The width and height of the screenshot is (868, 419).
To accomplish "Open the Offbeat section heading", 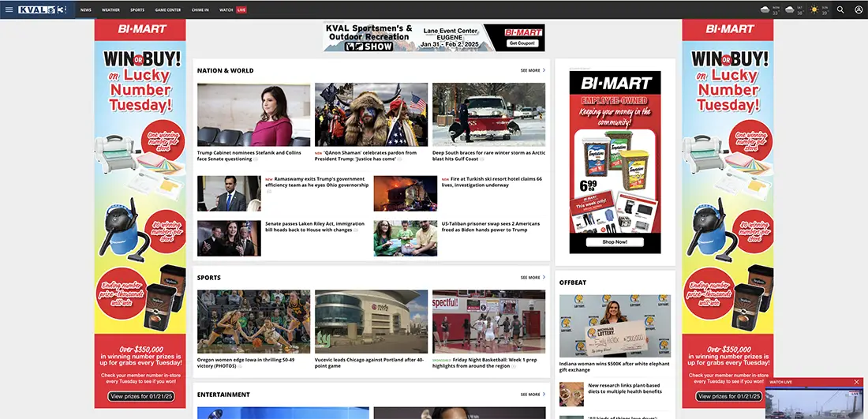I will [572, 282].
